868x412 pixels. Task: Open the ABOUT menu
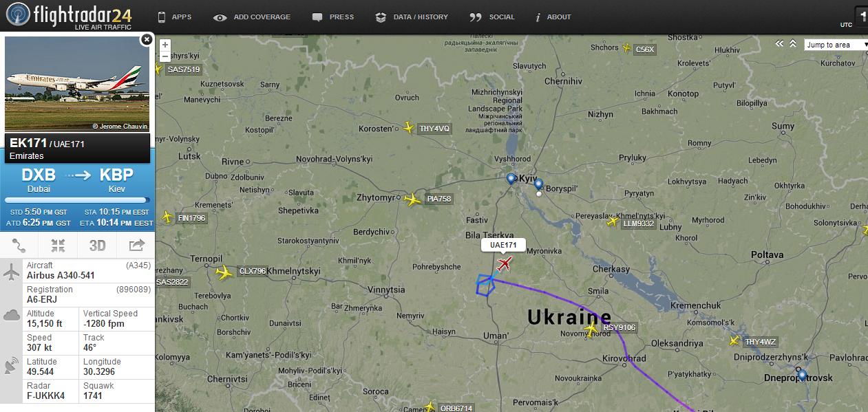click(x=553, y=17)
